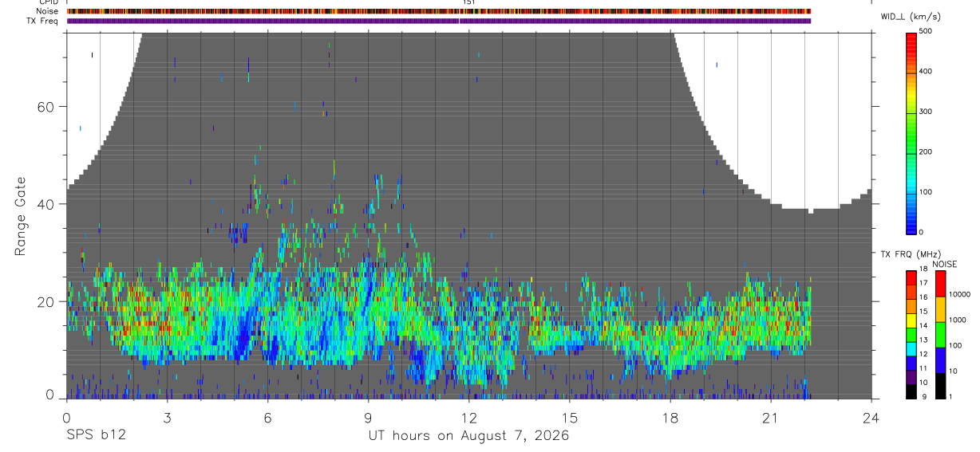Choose the green 100 swatch in NOISE legend
The height and width of the screenshot is (452, 980).
point(940,335)
